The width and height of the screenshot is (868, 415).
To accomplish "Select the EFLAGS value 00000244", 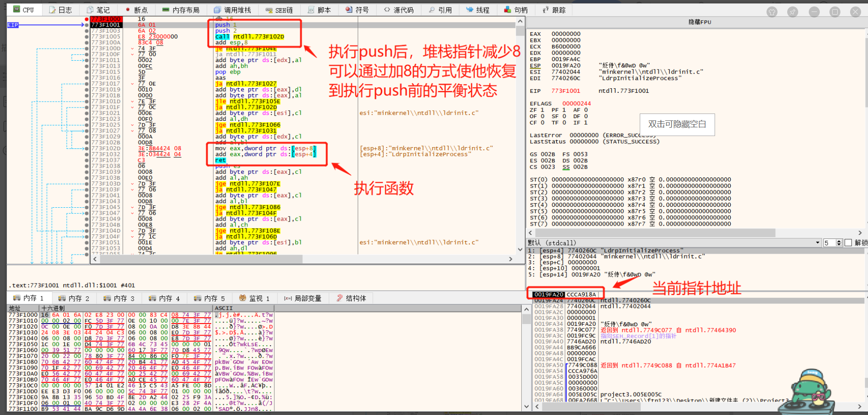I will tap(577, 104).
